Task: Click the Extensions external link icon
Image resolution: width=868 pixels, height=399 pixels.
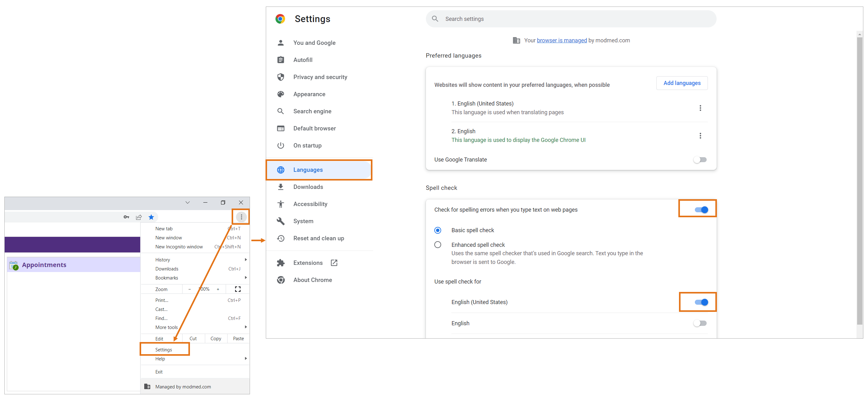Action: 334,263
